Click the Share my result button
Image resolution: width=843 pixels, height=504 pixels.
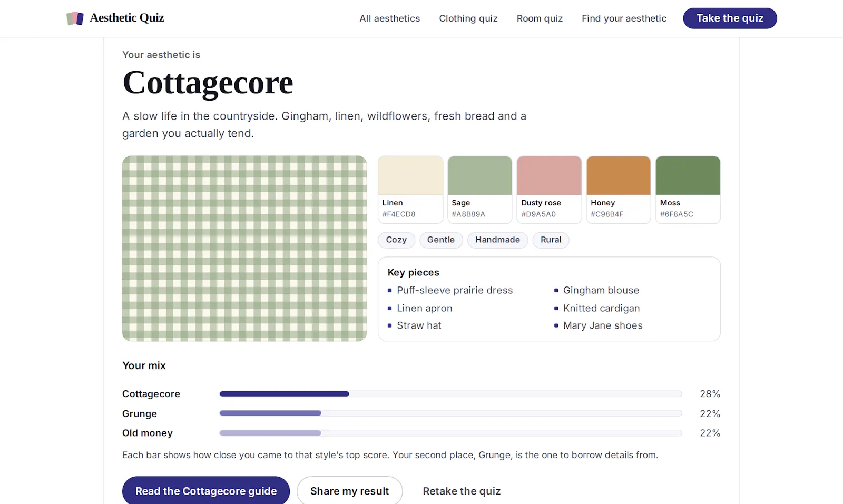349,491
